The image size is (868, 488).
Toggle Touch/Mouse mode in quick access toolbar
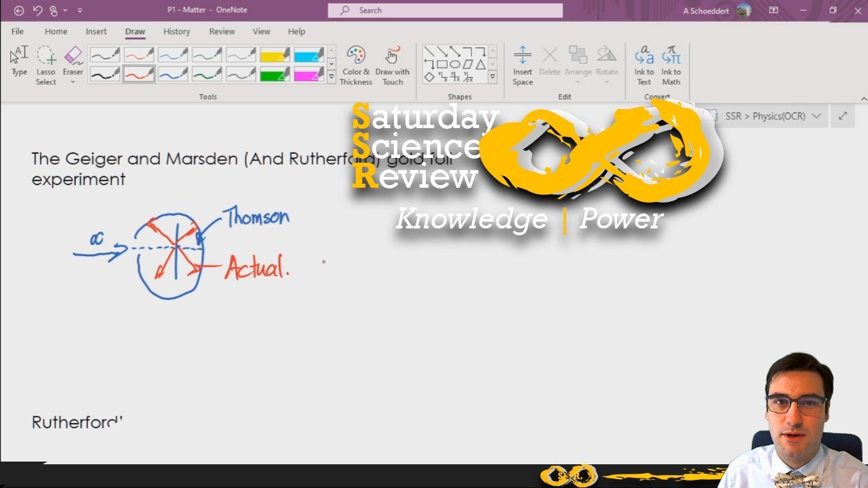point(54,10)
